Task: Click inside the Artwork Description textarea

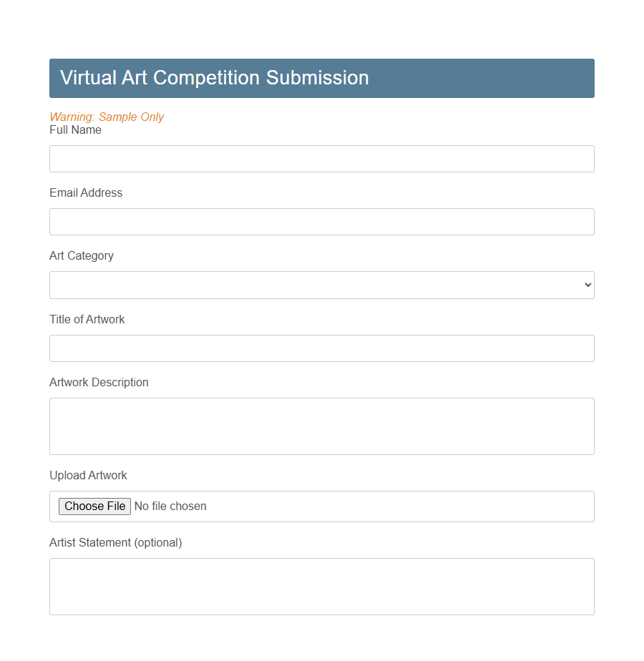Action: (x=321, y=425)
